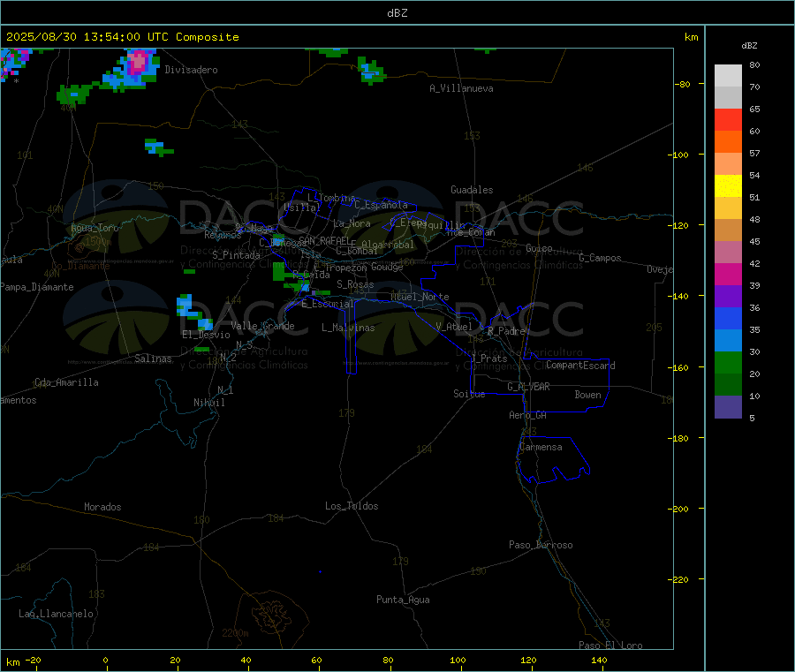Click the 'J_Prats' label
Viewport: 795px width, 672px height.
[488, 359]
